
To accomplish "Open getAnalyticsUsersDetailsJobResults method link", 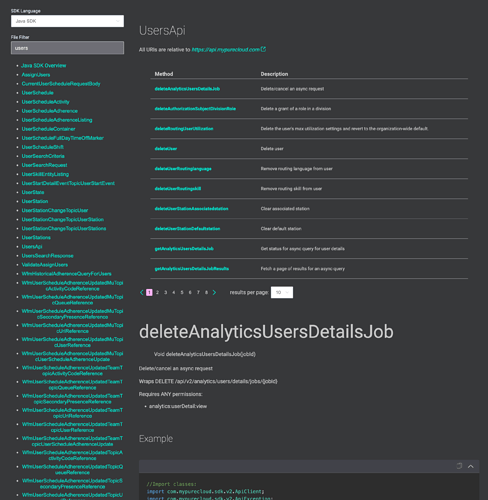I will [x=192, y=269].
